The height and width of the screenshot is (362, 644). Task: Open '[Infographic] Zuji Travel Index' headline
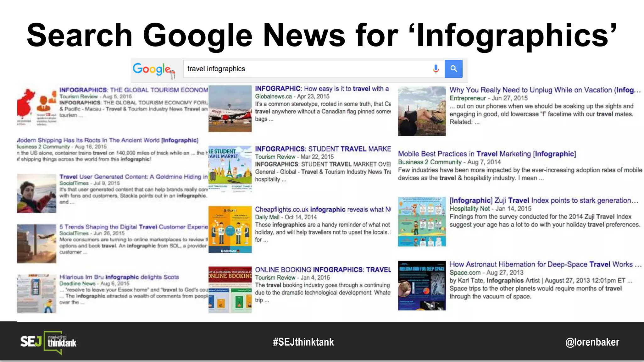click(544, 200)
